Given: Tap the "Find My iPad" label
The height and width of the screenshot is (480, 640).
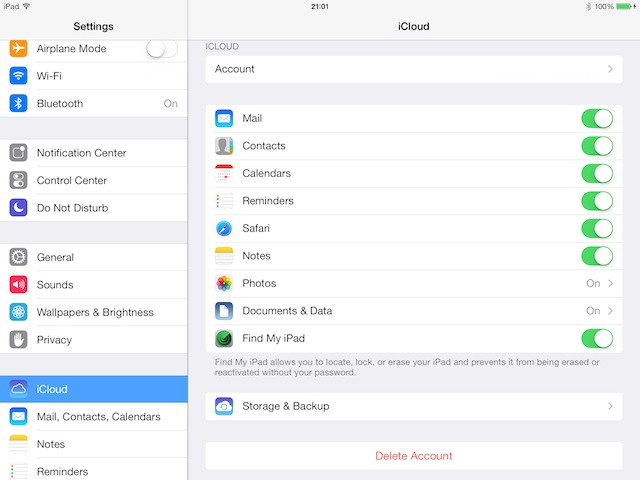Looking at the screenshot, I should click(x=273, y=338).
